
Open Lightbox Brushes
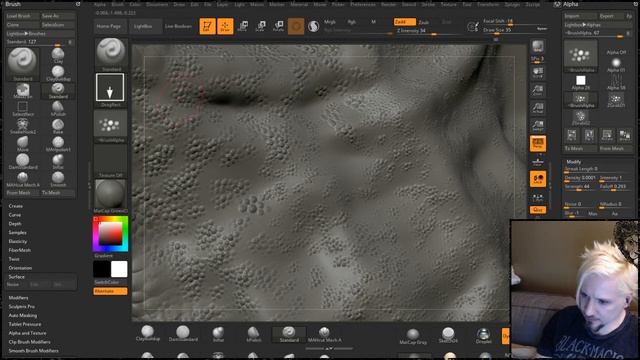click(40, 33)
